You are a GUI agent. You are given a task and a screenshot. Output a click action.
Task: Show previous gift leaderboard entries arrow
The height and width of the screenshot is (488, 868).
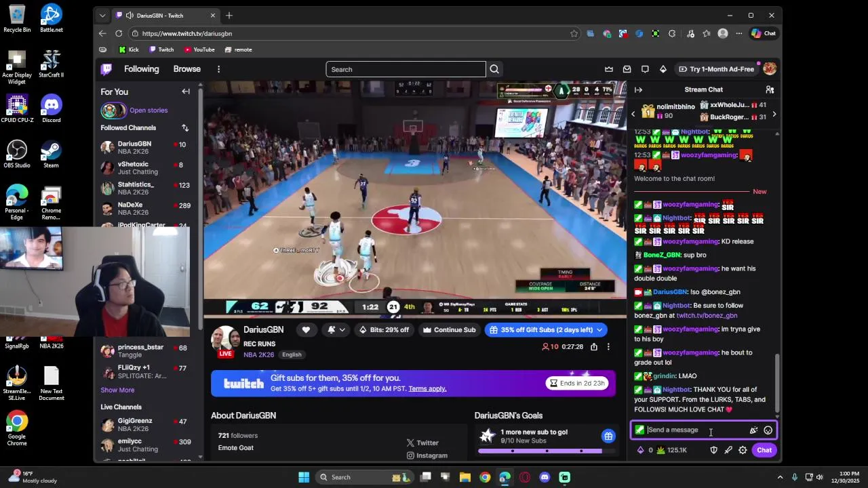pos(633,114)
